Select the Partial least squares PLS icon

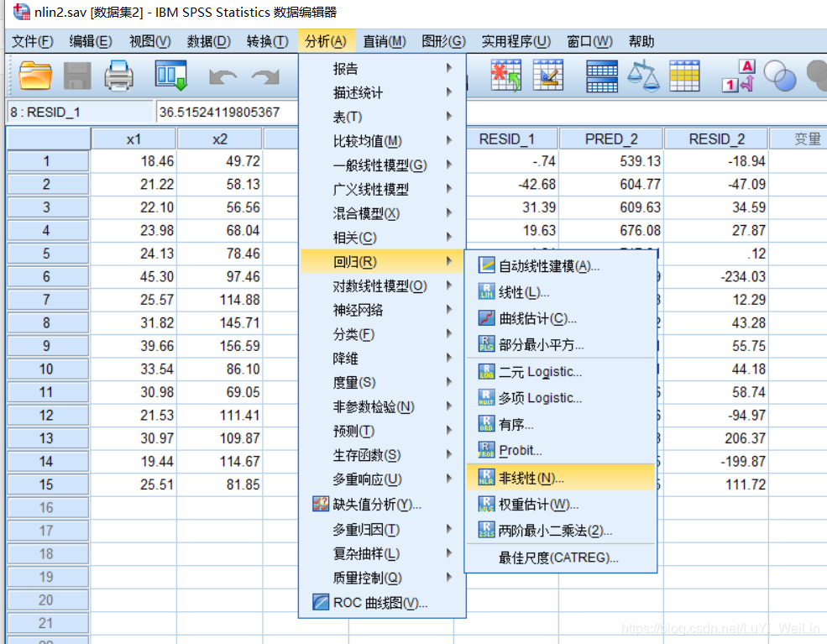tap(486, 344)
